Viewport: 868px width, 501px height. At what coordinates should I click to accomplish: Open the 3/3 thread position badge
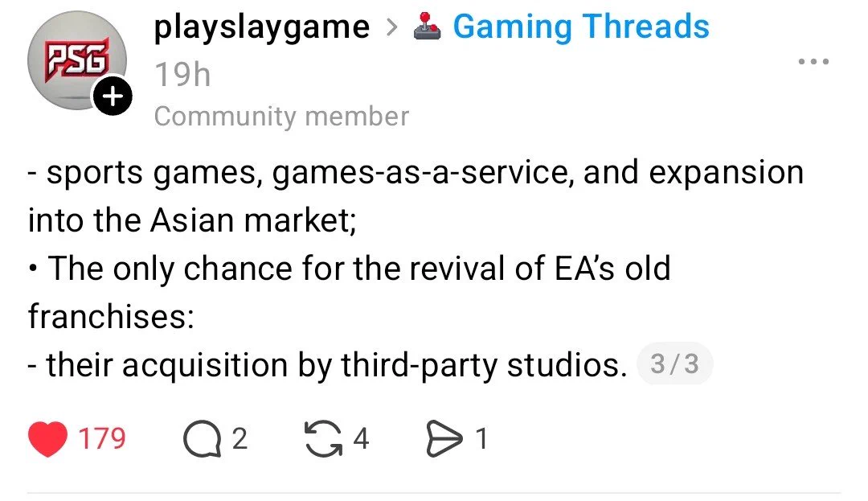click(x=674, y=364)
